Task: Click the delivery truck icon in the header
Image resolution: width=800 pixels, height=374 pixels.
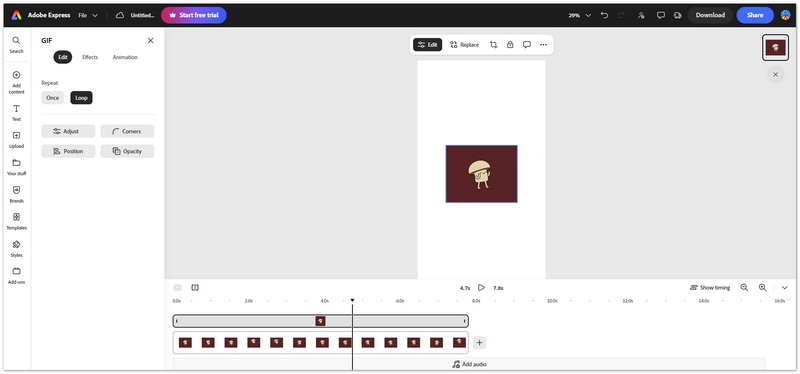Action: [x=678, y=15]
